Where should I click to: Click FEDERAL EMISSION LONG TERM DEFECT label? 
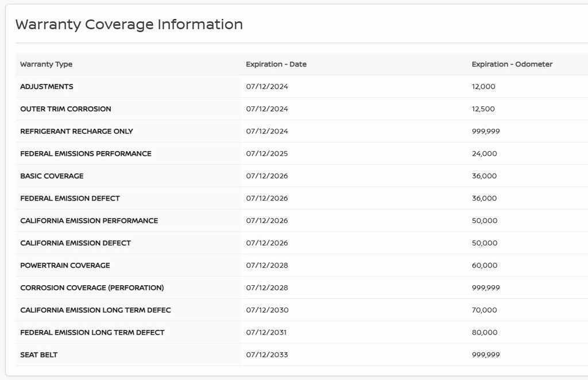coord(92,333)
